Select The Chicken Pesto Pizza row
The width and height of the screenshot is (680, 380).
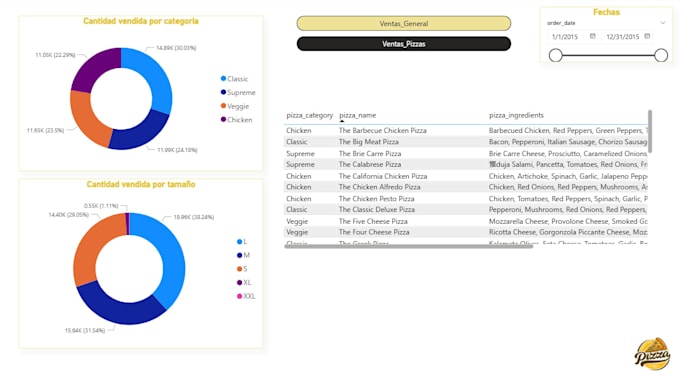tap(466, 199)
